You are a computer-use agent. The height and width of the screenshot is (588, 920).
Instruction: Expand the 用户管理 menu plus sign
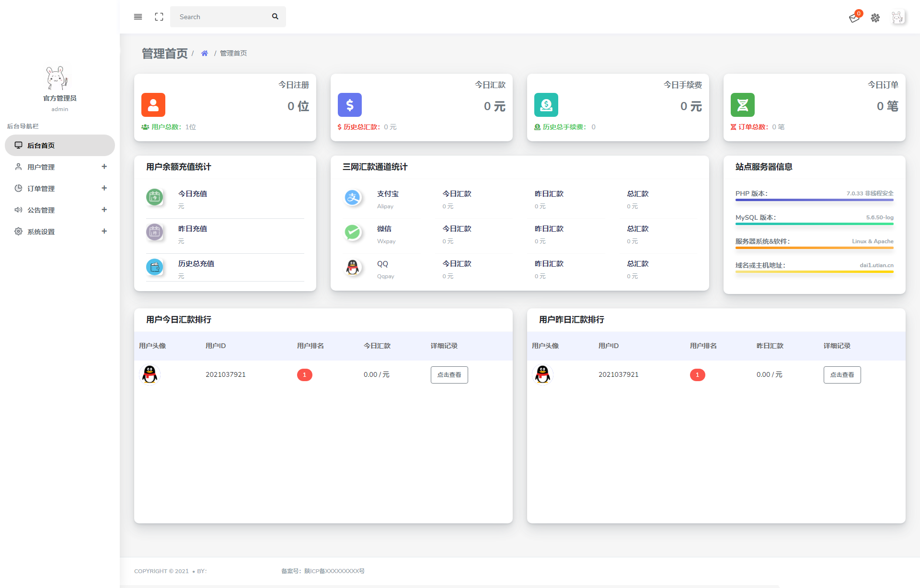point(104,167)
